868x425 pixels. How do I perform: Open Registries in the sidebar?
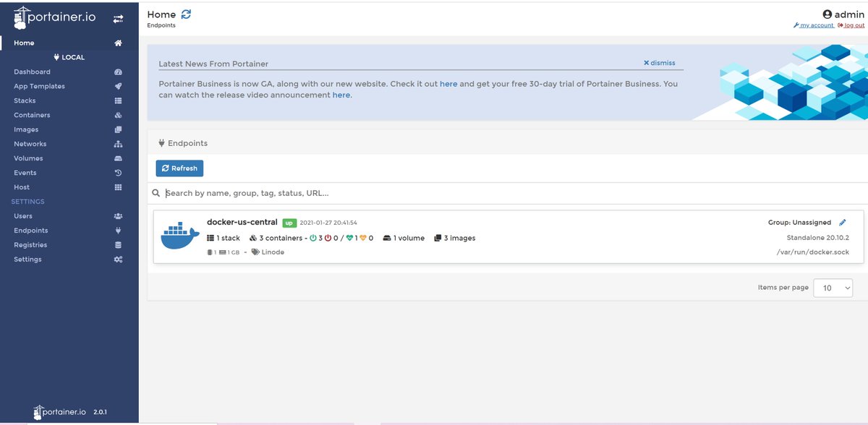tap(30, 245)
